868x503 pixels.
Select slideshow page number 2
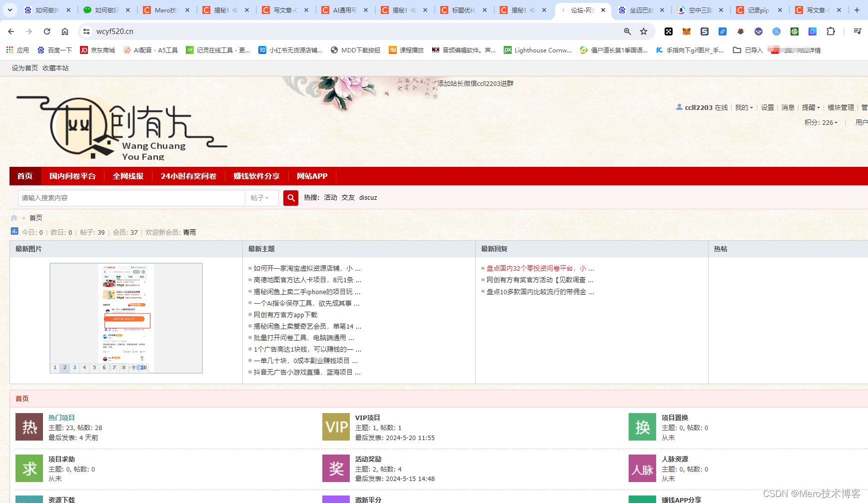pos(64,368)
